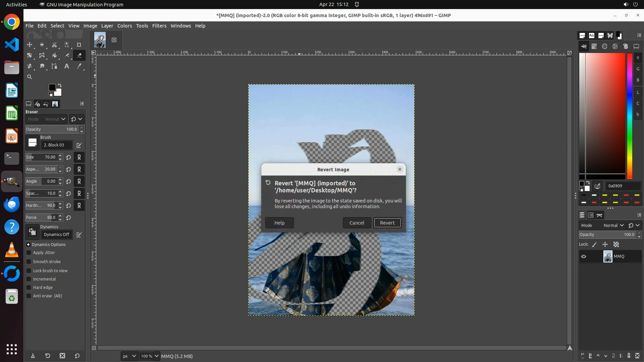Click the black foreground color swatch

coord(52,87)
